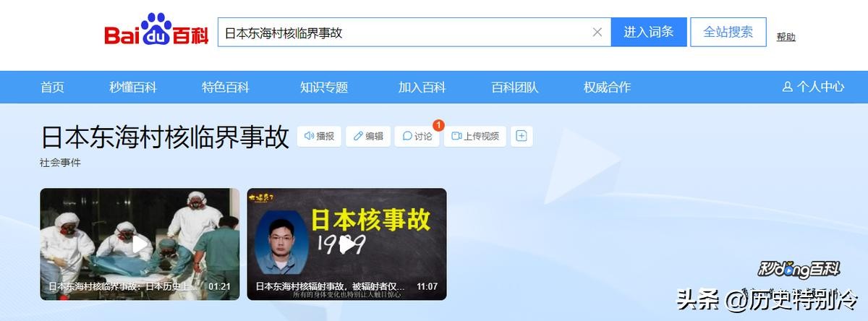This screenshot has height=321, width=868.
Task: Click the 全站搜索 button
Action: click(x=728, y=32)
